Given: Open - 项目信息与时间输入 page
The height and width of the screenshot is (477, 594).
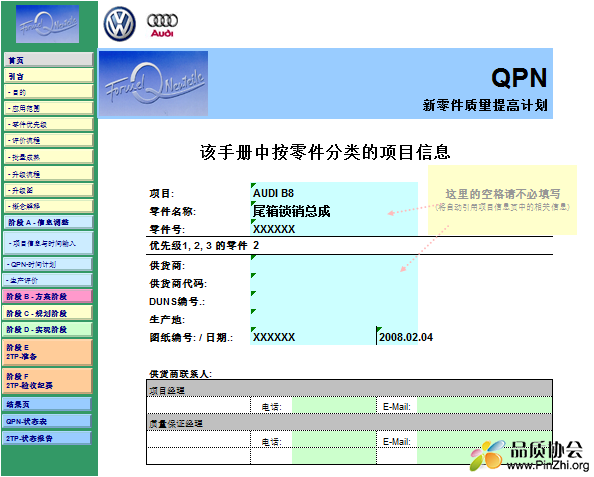Looking at the screenshot, I should tap(48, 243).
